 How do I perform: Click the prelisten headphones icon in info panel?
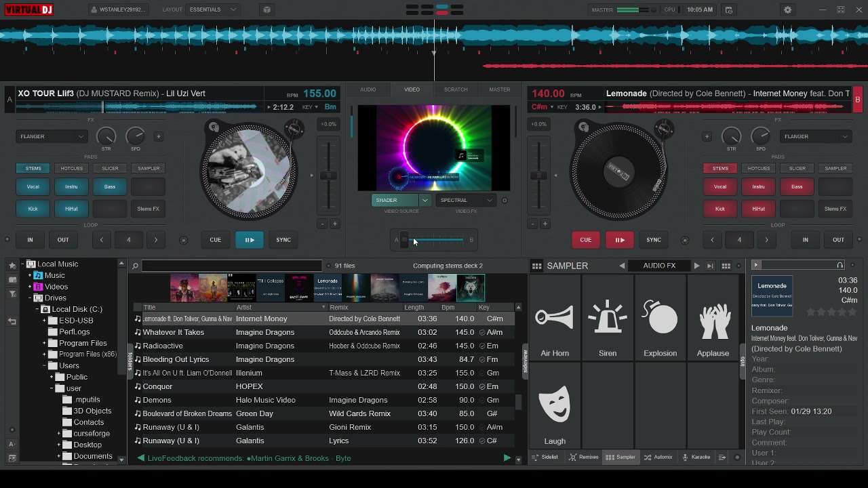pyautogui.click(x=840, y=265)
